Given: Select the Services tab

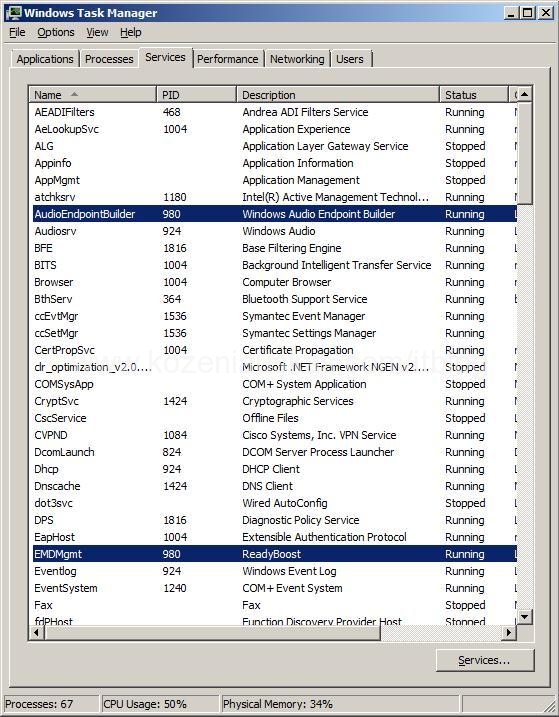Looking at the screenshot, I should [x=165, y=58].
